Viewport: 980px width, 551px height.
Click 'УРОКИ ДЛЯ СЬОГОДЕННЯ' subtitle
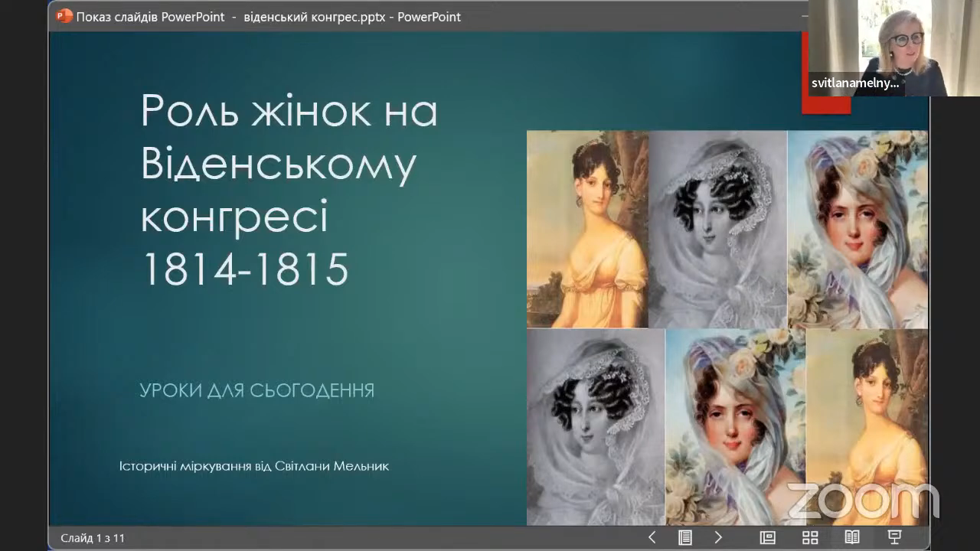point(257,391)
